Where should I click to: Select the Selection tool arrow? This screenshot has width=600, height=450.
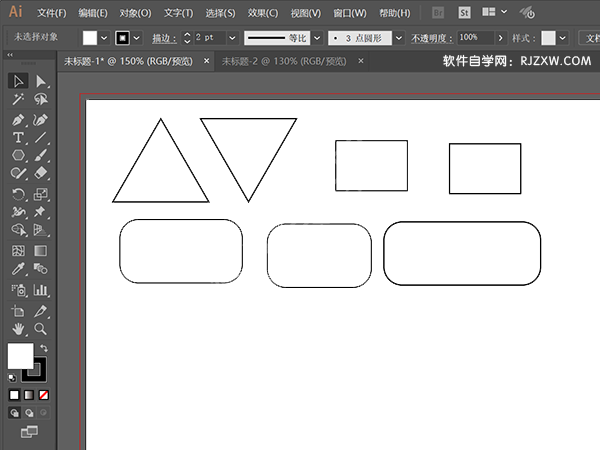(18, 81)
